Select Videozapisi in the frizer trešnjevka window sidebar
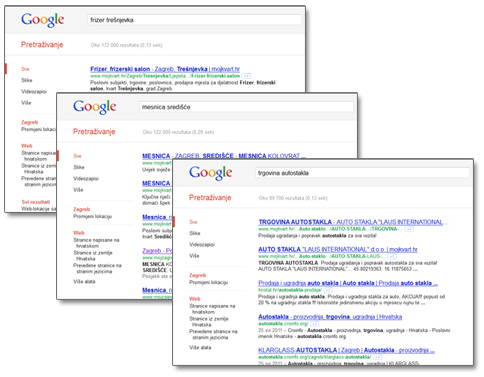Image resolution: width=484 pixels, height=377 pixels. [34, 92]
